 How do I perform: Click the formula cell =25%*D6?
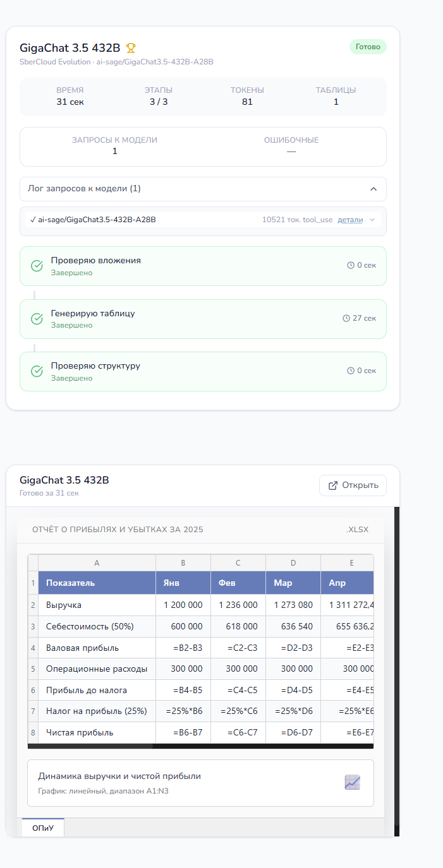293,711
